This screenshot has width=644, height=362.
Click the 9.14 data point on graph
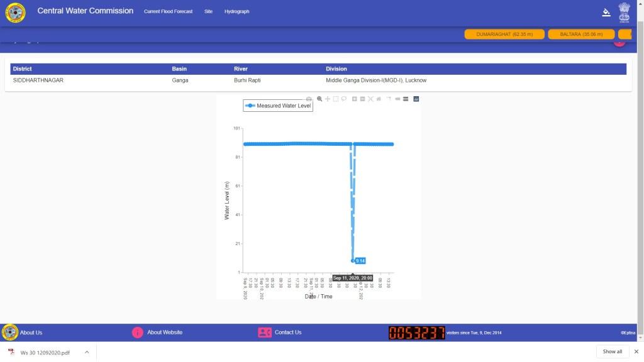point(353,260)
